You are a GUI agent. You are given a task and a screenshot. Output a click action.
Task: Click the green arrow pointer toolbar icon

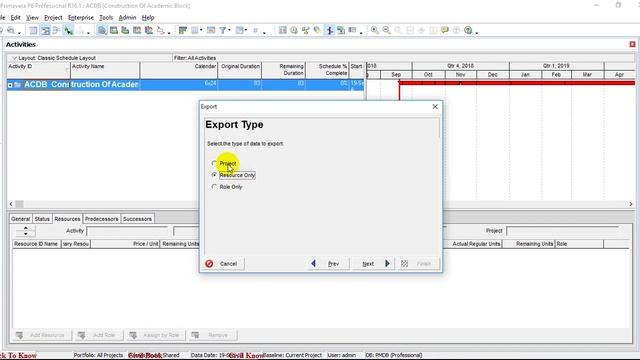coord(68,30)
